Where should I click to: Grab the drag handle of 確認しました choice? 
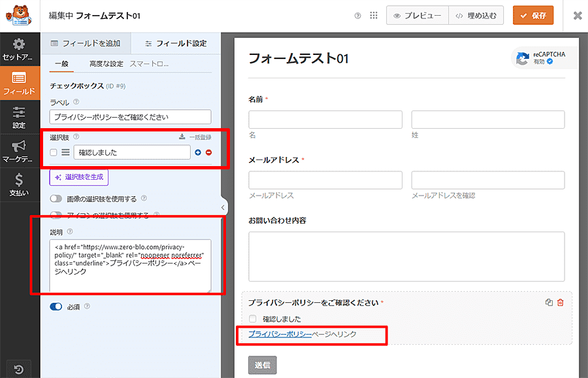pyautogui.click(x=65, y=152)
